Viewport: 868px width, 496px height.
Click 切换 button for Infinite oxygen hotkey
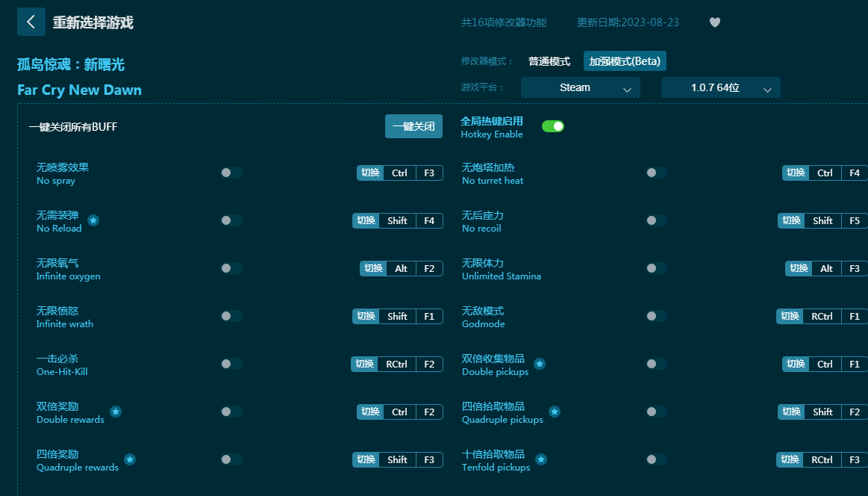pyautogui.click(x=373, y=268)
